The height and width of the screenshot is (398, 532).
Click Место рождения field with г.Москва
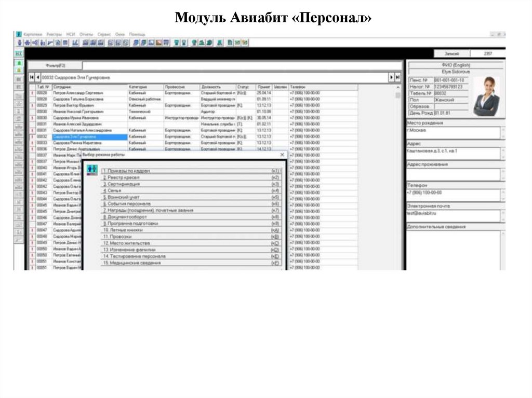[454, 132]
